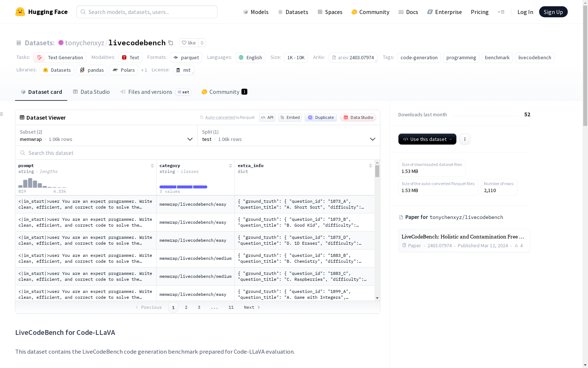Open the tonychenxyz profile link

(x=85, y=43)
